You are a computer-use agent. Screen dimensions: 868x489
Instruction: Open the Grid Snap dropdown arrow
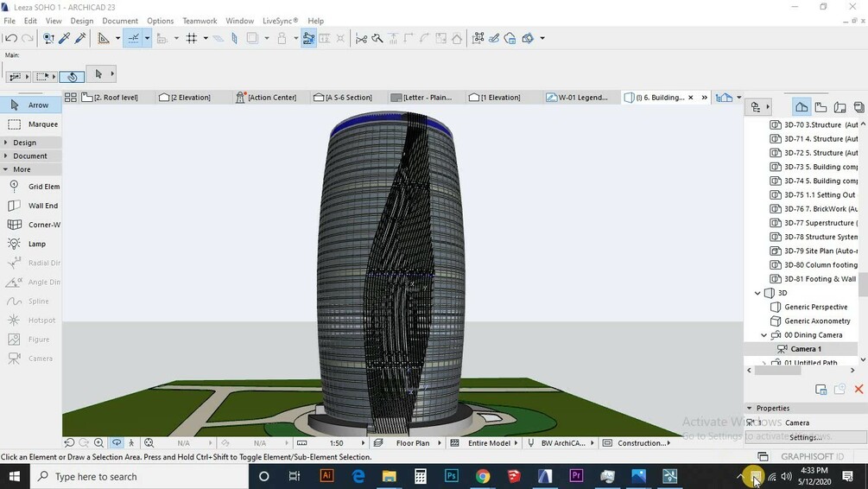[x=206, y=38]
